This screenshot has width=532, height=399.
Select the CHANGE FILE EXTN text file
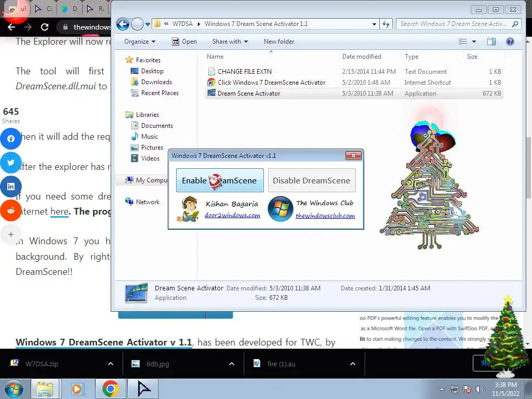[354, 72]
